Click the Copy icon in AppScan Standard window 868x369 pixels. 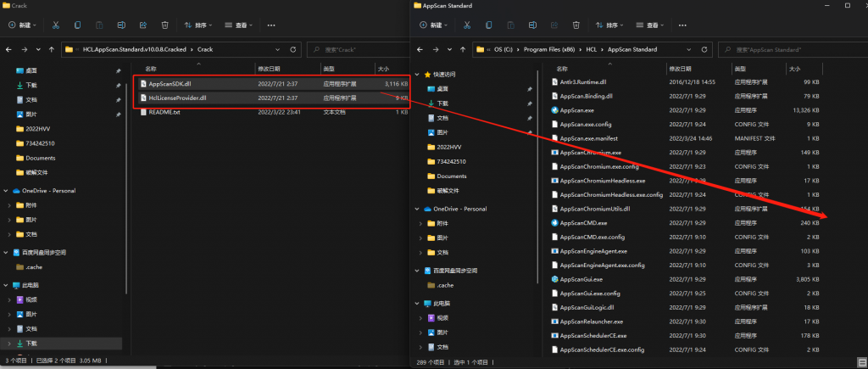(491, 26)
